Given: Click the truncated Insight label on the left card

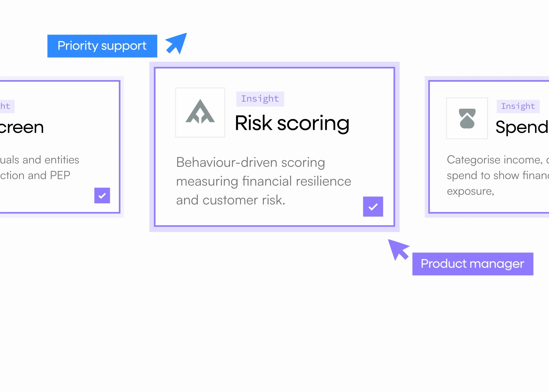Looking at the screenshot, I should point(7,106).
